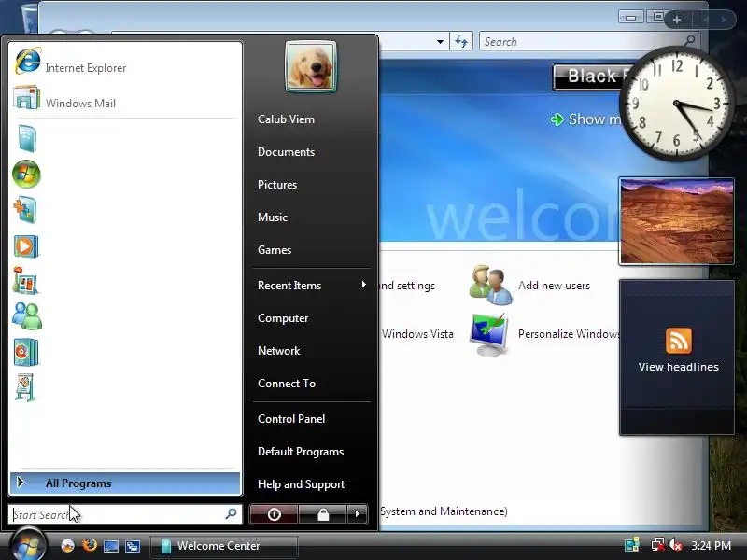
Task: Open Computer from the Start menu
Action: pyautogui.click(x=283, y=318)
